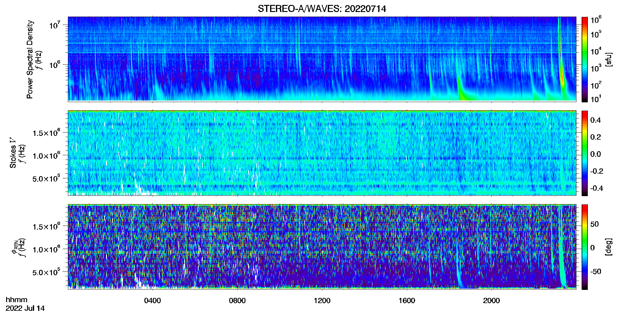Click inside the power spectral density spectrogram
Viewport: 644px width, 332px height.
click(x=322, y=59)
